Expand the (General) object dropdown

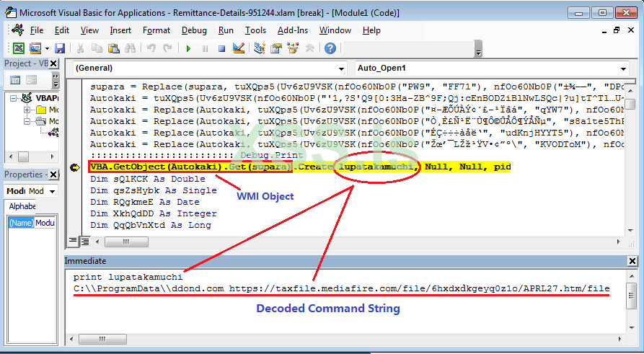pyautogui.click(x=341, y=68)
